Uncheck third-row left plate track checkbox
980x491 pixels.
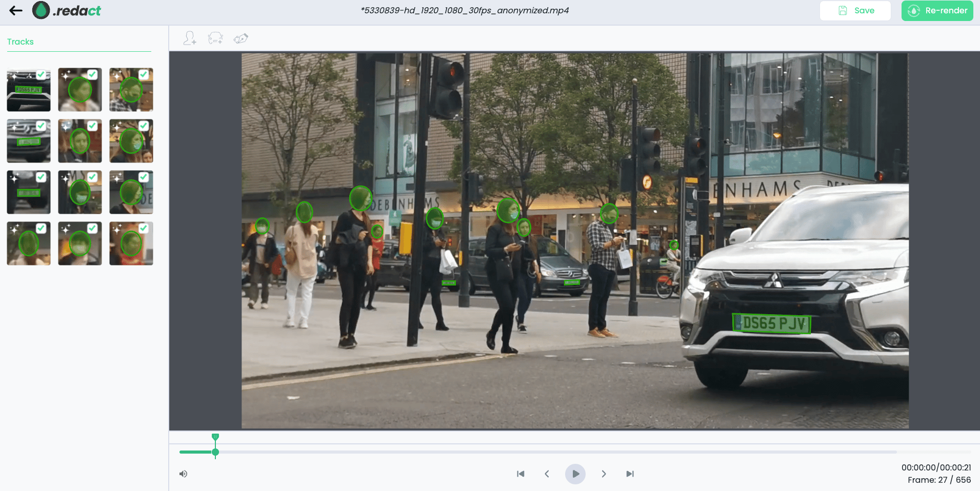pyautogui.click(x=41, y=177)
